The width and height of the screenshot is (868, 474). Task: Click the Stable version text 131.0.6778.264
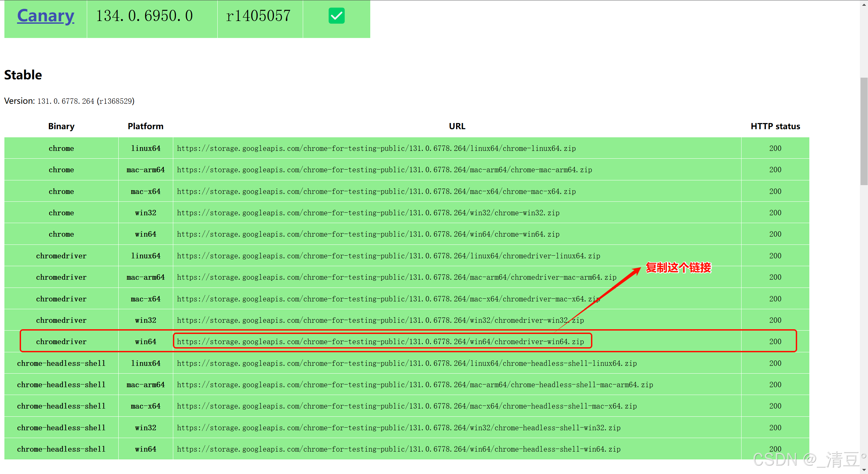66,101
